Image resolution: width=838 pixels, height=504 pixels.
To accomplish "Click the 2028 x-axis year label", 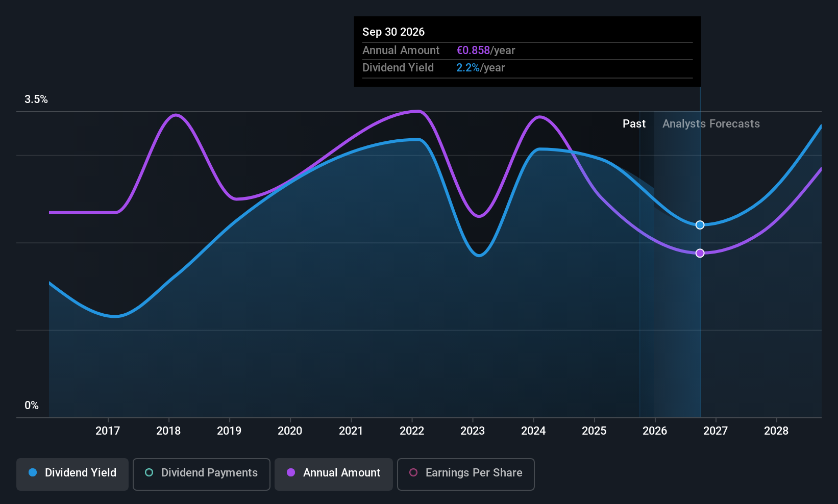I will coord(776,431).
